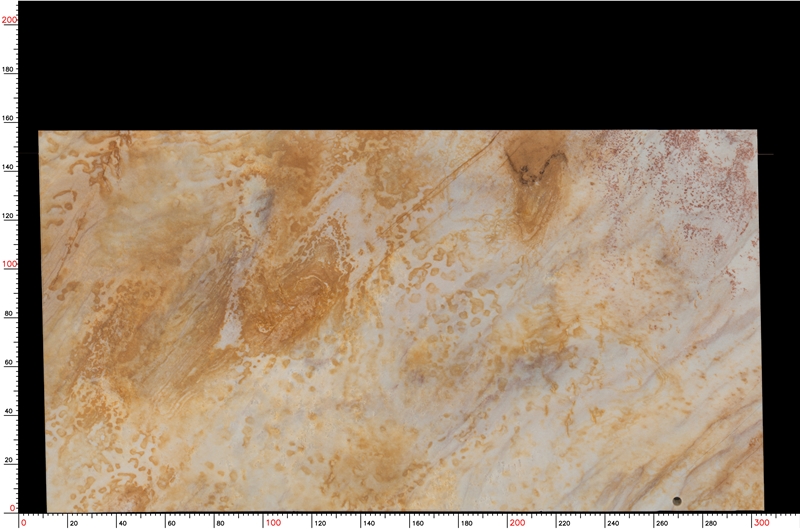800x531 pixels.
Task: Click the 180 mark on the horizontal ruler
Action: tap(466, 523)
